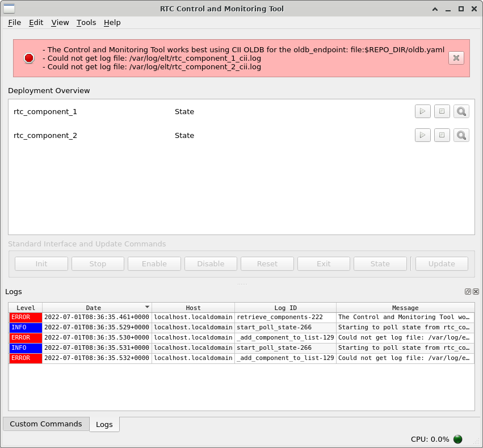The height and width of the screenshot is (448, 483).
Task: Click the Init command button
Action: pos(41,263)
